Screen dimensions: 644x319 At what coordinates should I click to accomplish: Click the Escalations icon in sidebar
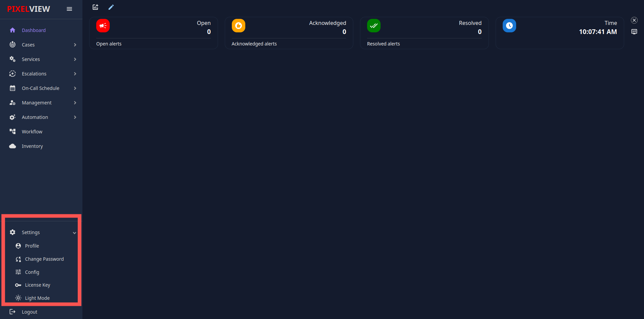(12, 73)
